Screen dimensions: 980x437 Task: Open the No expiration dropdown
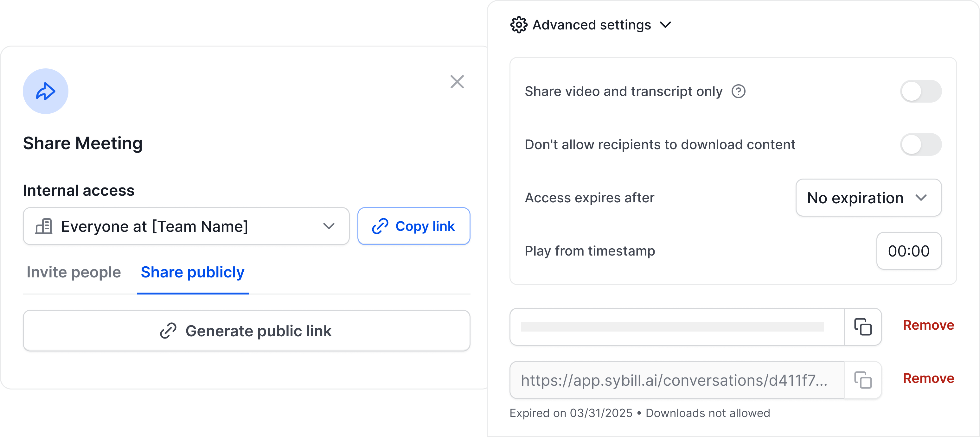click(868, 198)
